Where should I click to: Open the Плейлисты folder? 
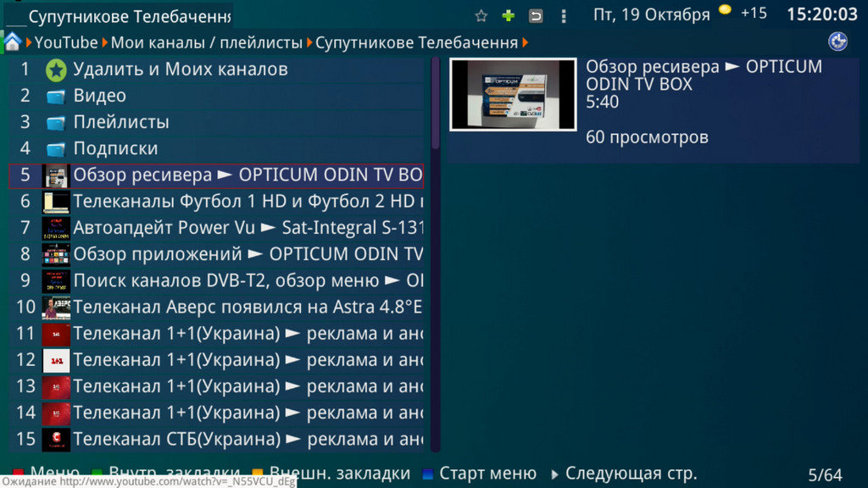click(120, 122)
